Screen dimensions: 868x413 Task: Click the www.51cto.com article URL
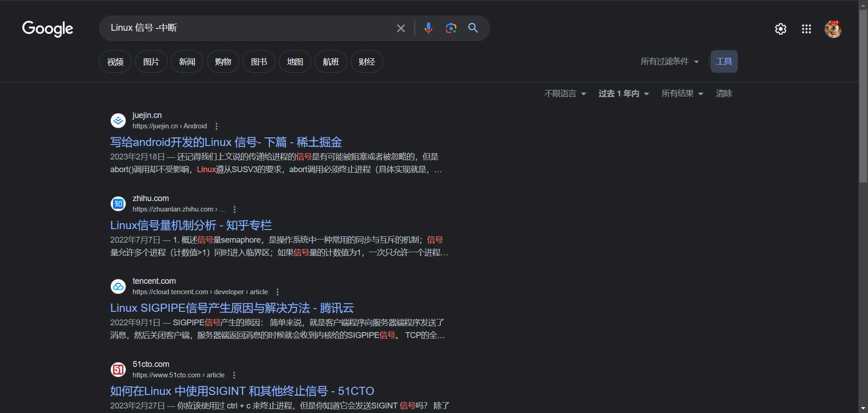(179, 375)
